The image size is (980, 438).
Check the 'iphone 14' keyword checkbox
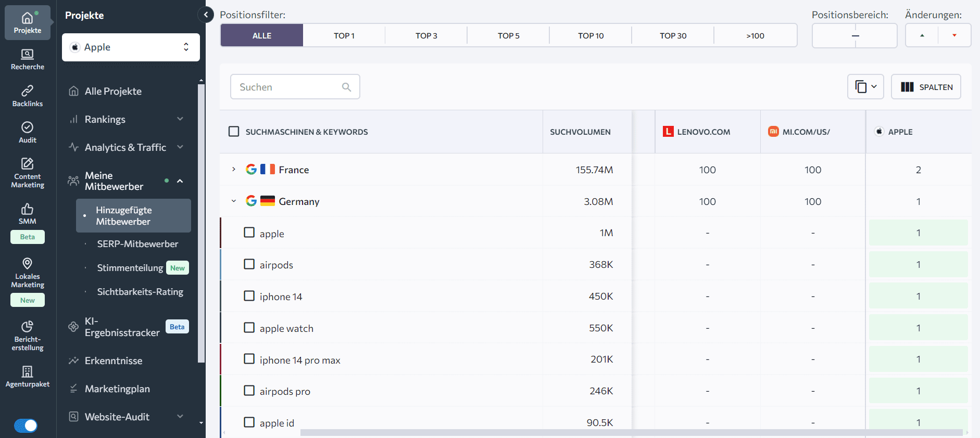(x=249, y=296)
